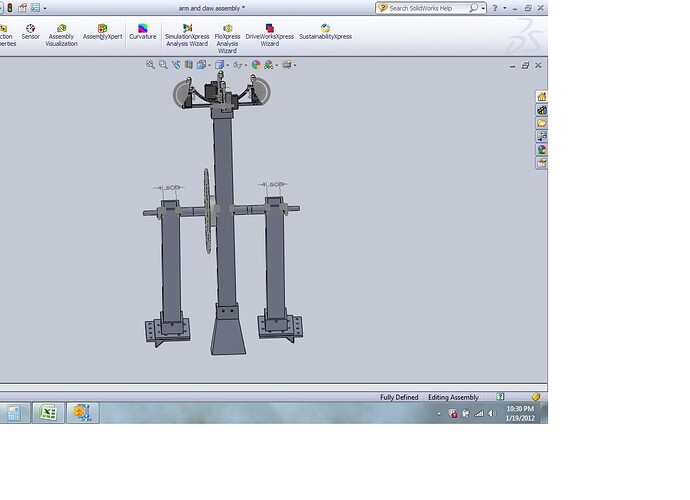Image resolution: width=690 pixels, height=500 pixels.
Task: Open DriveWorksXpress Wizard
Action: [270, 35]
